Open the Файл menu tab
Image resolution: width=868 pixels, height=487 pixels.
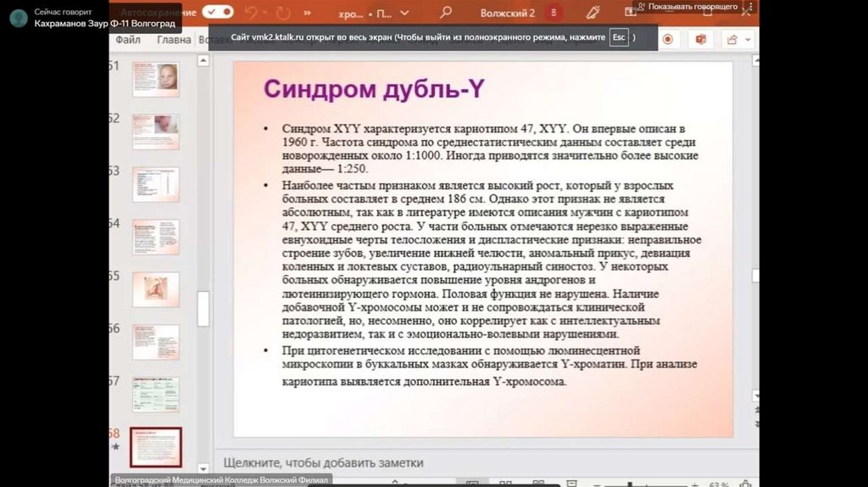pyautogui.click(x=128, y=40)
